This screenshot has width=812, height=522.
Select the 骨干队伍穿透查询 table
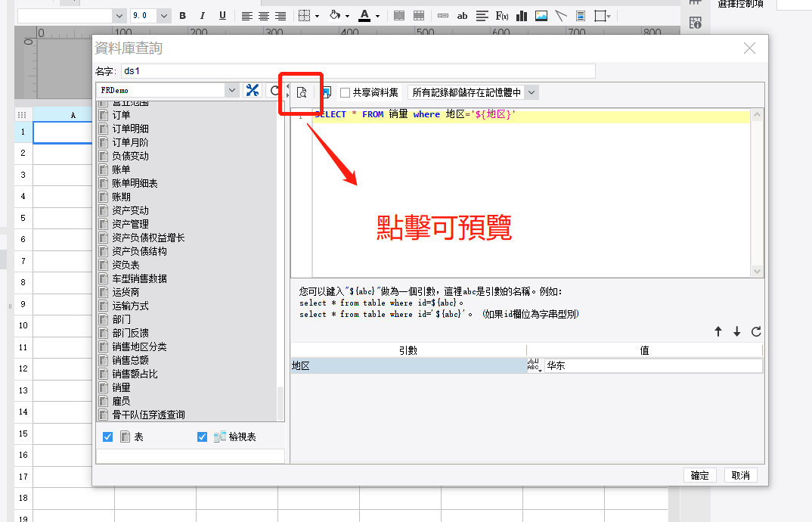click(149, 415)
